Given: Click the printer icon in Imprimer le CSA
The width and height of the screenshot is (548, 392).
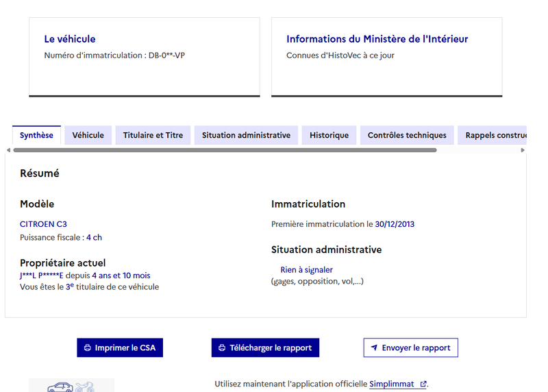Looking at the screenshot, I should (88, 348).
